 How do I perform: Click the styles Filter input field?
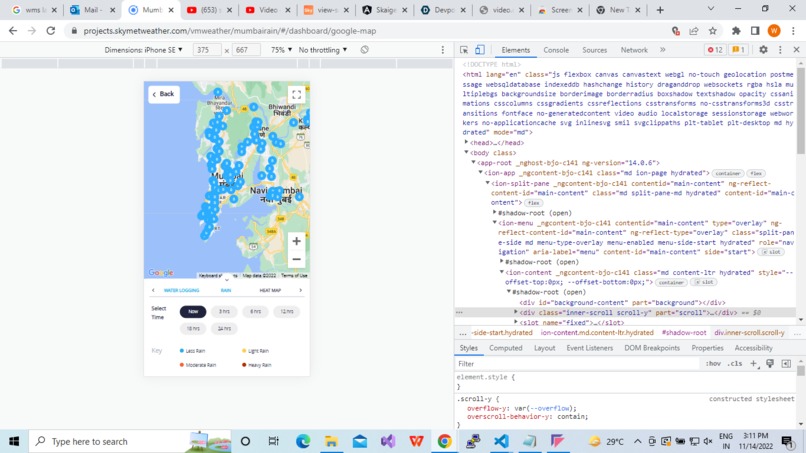coord(576,364)
